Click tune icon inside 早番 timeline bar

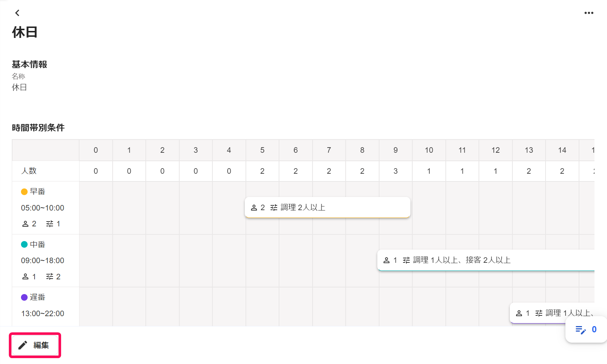click(x=274, y=208)
